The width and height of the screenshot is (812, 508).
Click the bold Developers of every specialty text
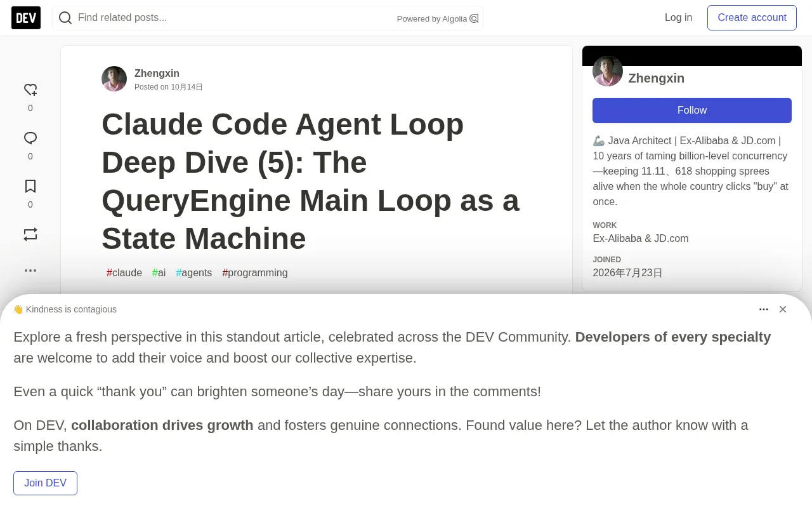tap(673, 337)
